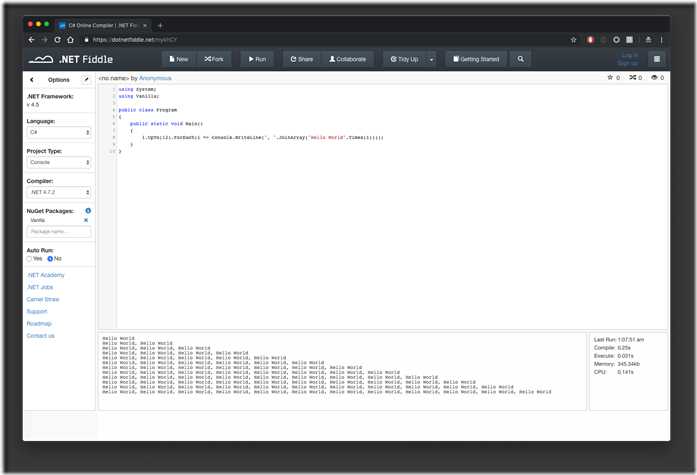Open the Compiler version dropdown
This screenshot has width=697, height=475.
pyautogui.click(x=59, y=192)
